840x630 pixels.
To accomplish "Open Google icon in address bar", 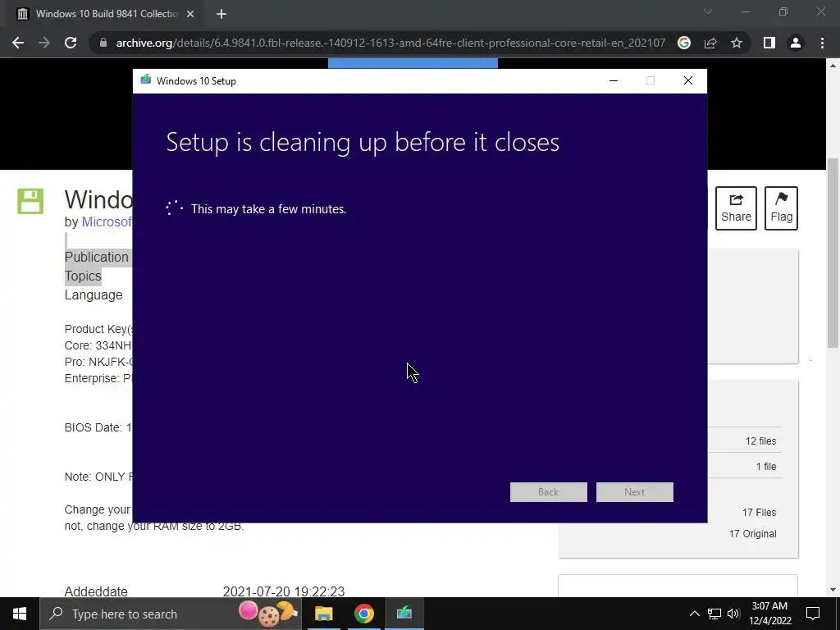I will (684, 43).
